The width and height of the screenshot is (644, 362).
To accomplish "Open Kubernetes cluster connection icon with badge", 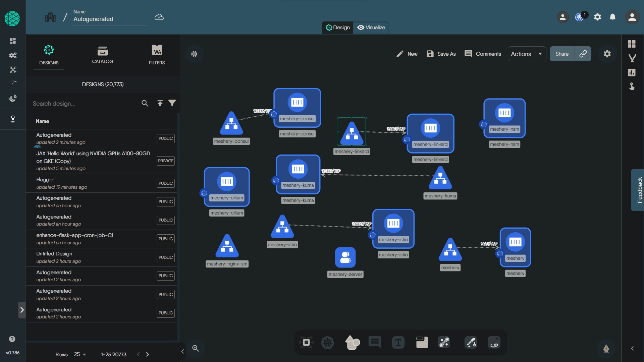I will [x=580, y=17].
